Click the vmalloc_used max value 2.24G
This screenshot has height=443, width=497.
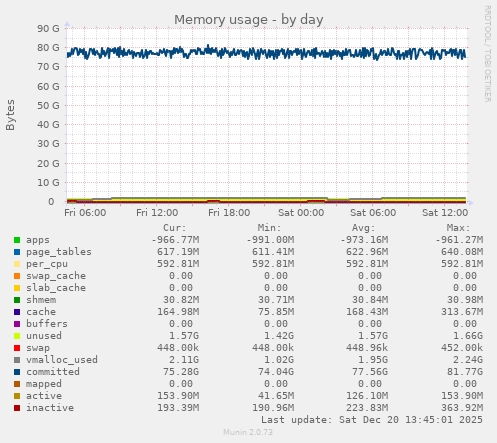tap(468, 360)
